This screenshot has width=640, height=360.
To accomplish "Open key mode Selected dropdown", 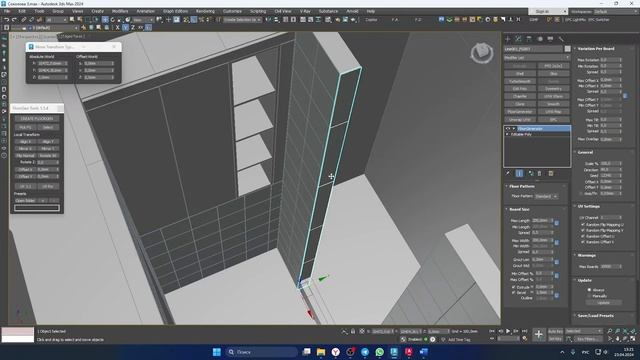I will point(583,331).
